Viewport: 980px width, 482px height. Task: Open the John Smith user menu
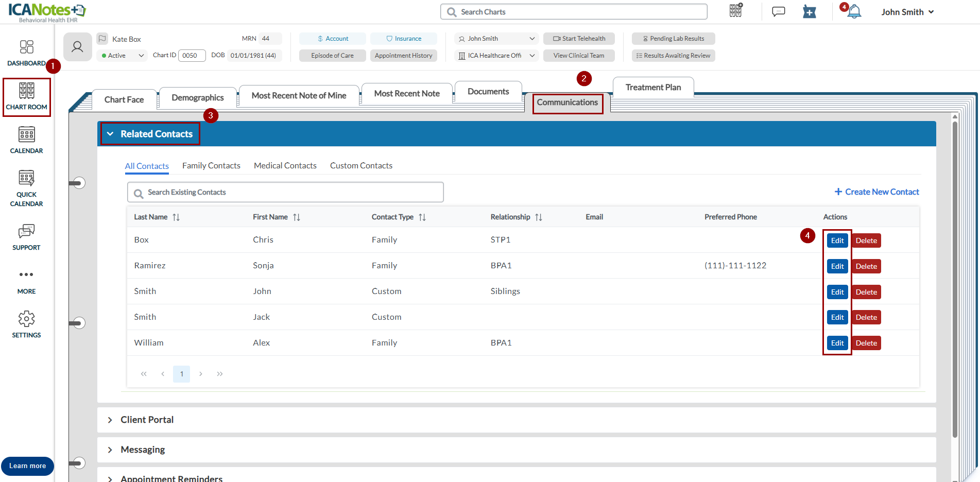[907, 12]
